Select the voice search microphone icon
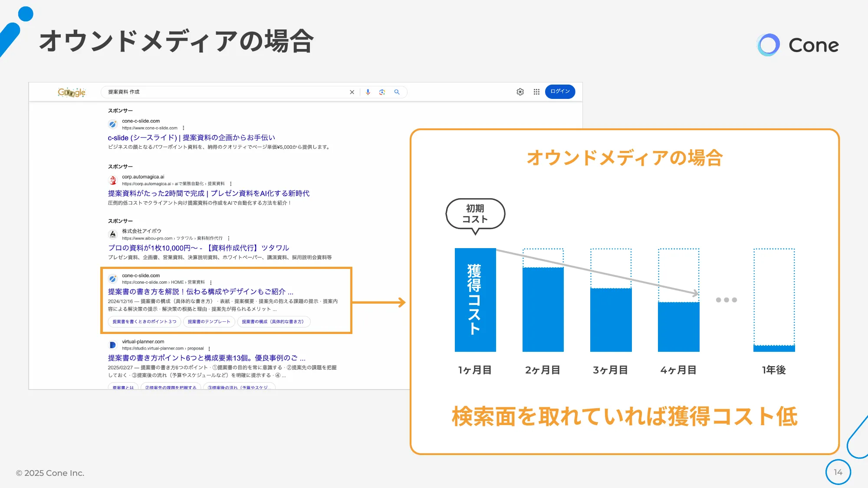 (x=368, y=92)
